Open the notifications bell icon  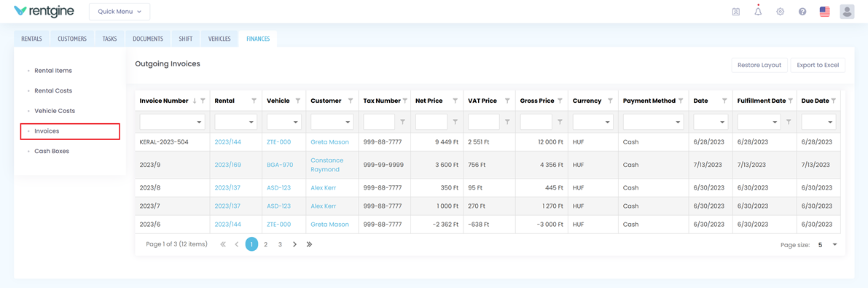[758, 11]
